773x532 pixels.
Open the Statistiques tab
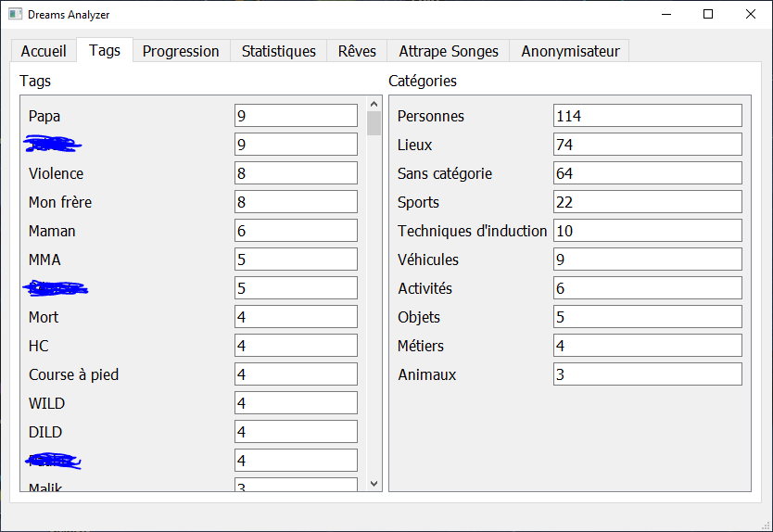pos(278,51)
